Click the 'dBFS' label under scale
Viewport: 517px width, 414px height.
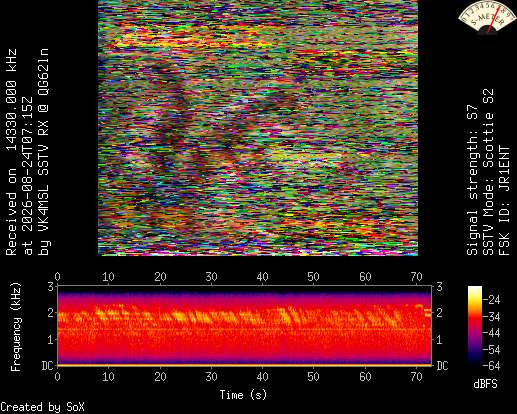click(485, 384)
